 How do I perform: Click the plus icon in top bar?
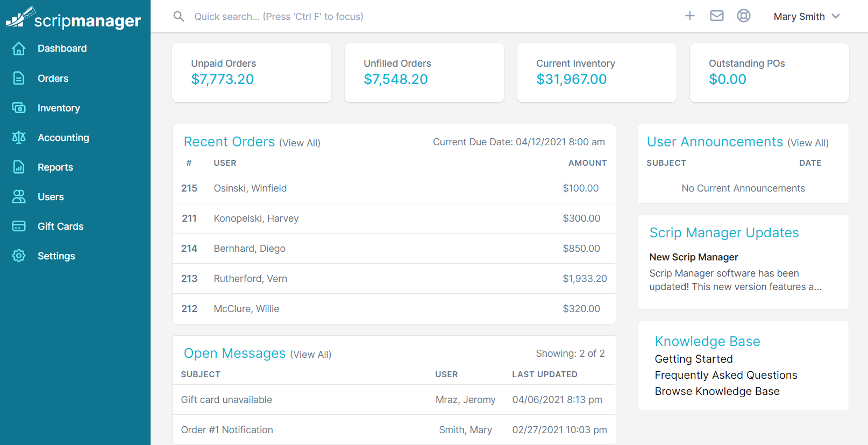pos(689,16)
